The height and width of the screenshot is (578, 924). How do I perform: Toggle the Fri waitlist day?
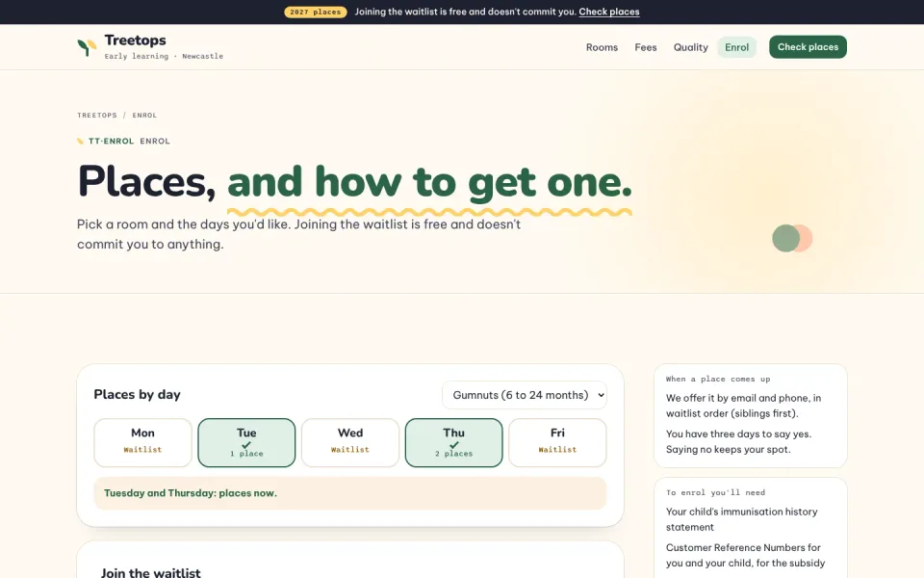pyautogui.click(x=557, y=442)
